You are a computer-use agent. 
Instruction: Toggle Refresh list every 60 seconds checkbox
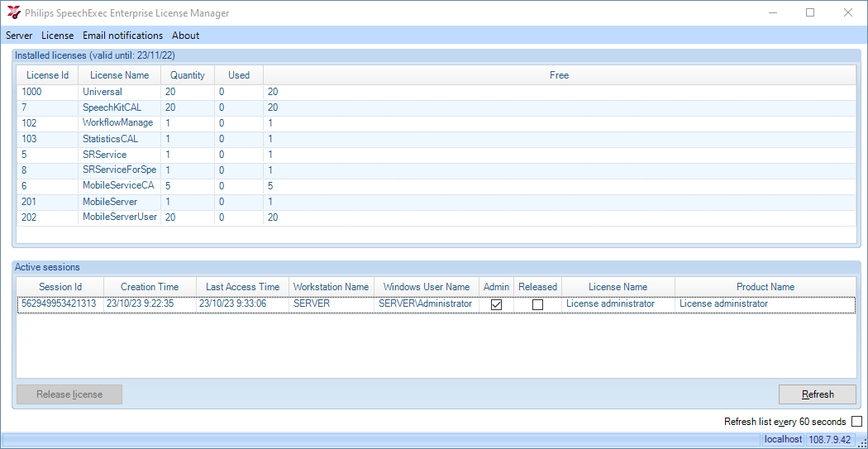click(x=856, y=422)
